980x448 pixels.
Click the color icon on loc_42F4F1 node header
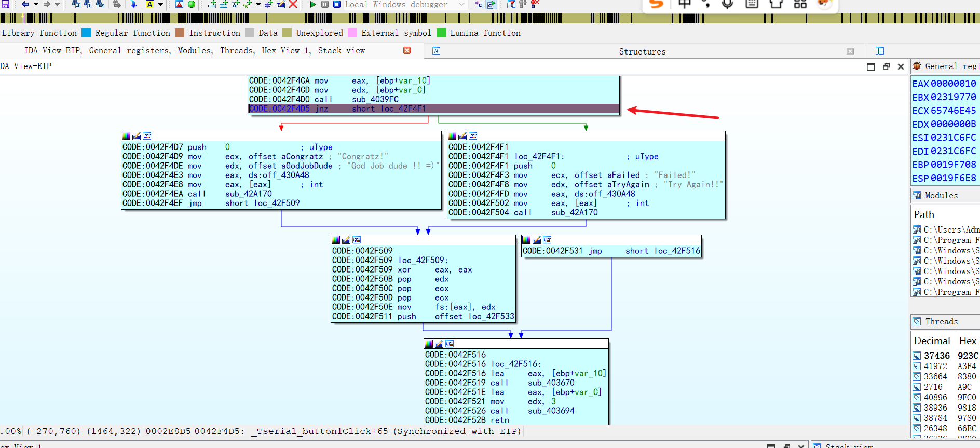(452, 136)
